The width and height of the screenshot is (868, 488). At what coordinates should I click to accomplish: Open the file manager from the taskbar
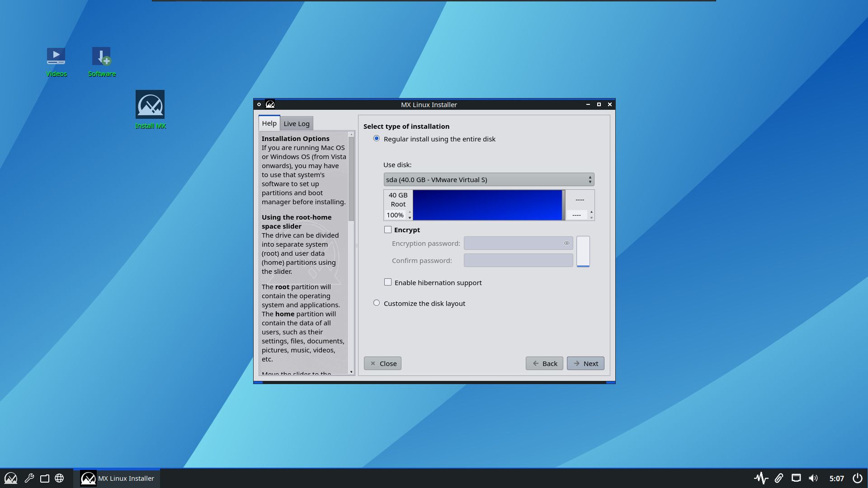(x=45, y=478)
